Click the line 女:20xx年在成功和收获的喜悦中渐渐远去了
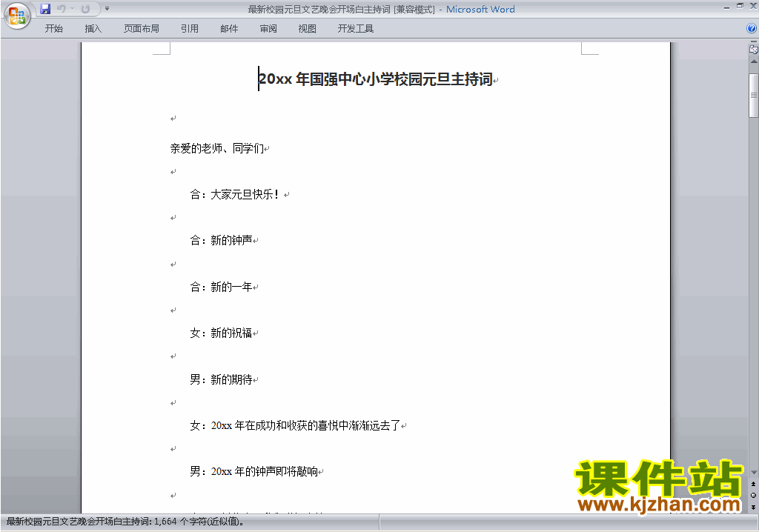This screenshot has width=759, height=532. pyautogui.click(x=295, y=425)
